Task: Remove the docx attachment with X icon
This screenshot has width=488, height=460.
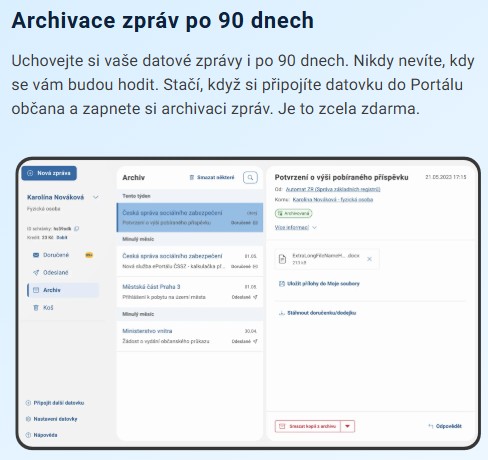Action: (x=369, y=259)
